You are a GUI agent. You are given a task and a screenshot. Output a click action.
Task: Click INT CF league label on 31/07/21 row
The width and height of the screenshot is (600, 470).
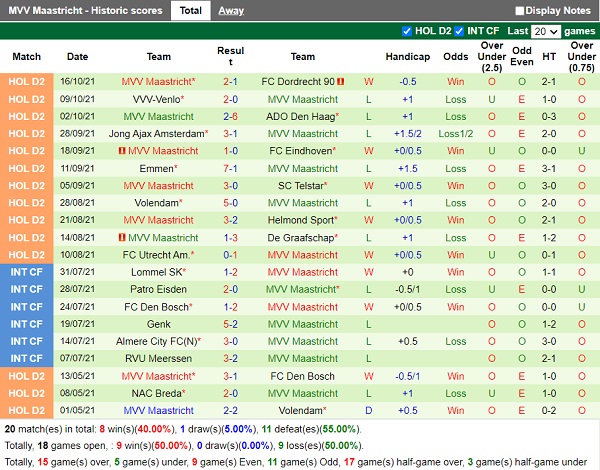pyautogui.click(x=26, y=272)
